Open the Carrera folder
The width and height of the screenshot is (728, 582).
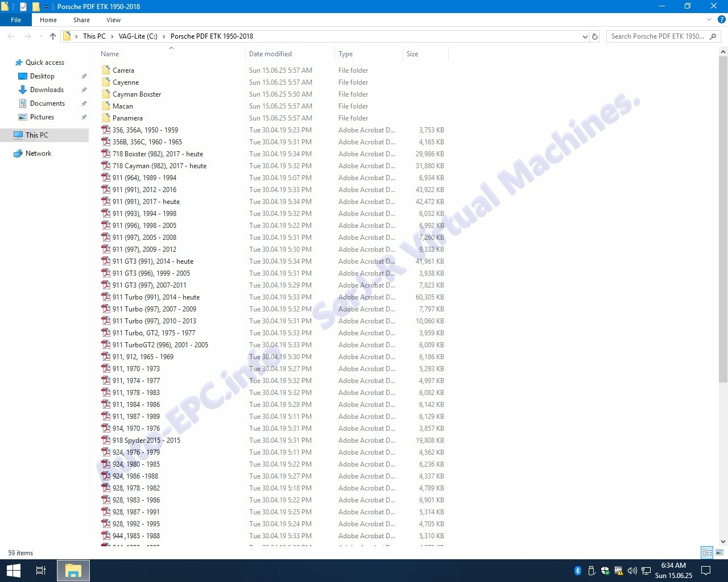[123, 70]
